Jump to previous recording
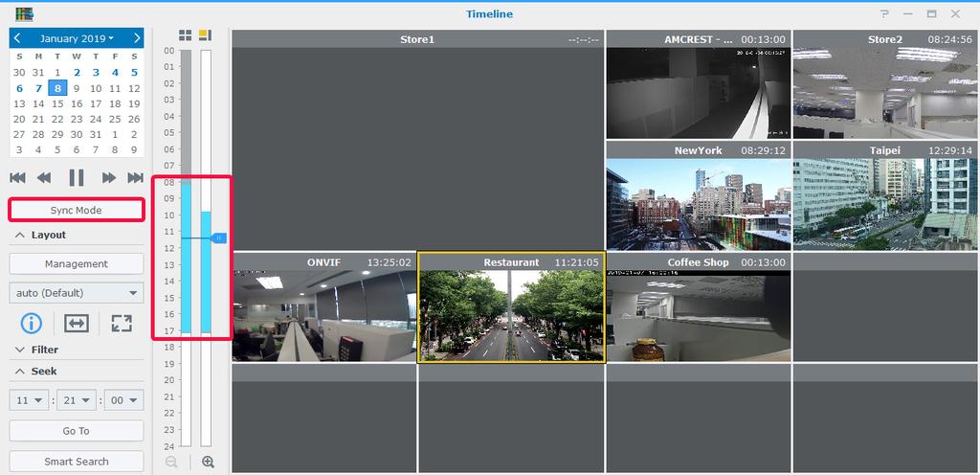The width and height of the screenshot is (980, 475). [x=17, y=178]
